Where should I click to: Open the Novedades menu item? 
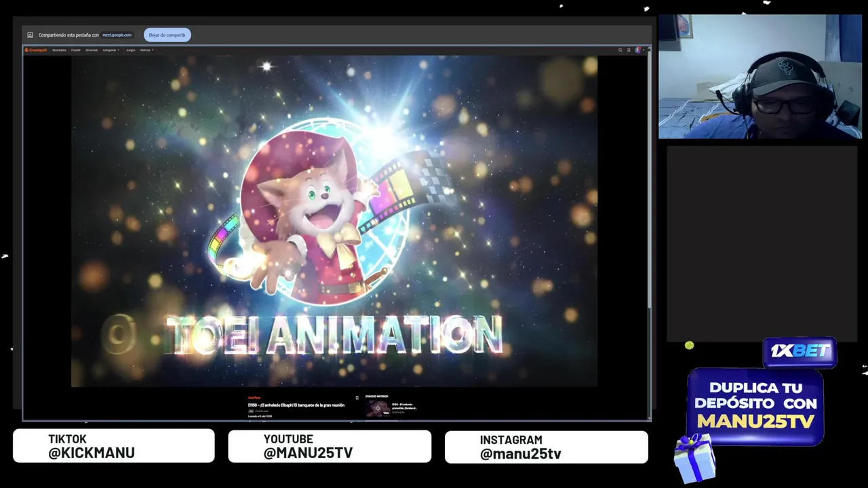coord(60,49)
